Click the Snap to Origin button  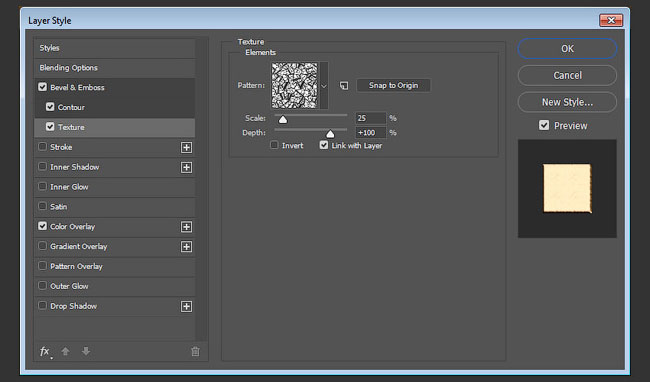point(393,85)
